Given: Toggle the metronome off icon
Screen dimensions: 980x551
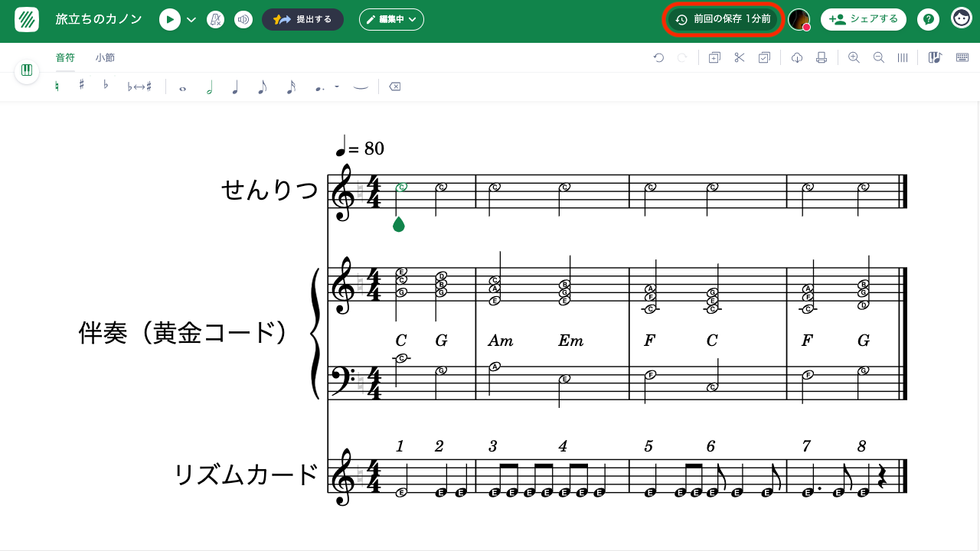Looking at the screenshot, I should [215, 19].
